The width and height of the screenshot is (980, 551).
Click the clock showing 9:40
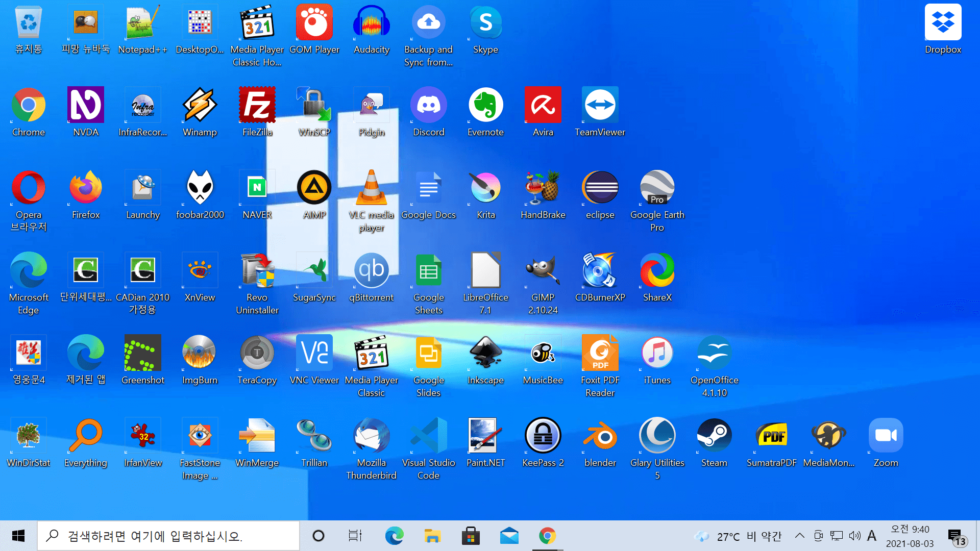point(910,536)
